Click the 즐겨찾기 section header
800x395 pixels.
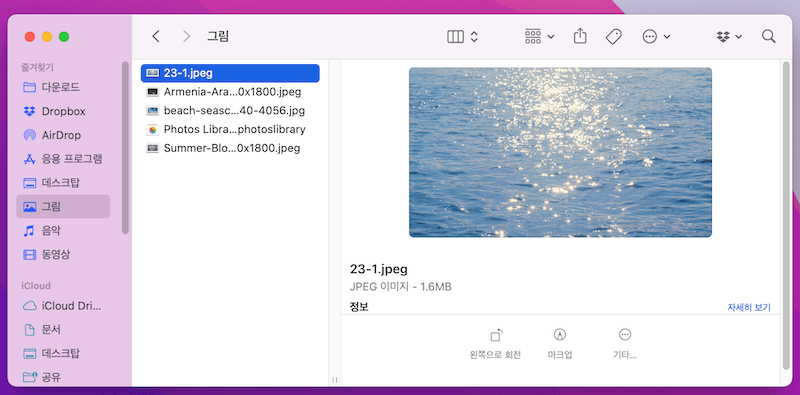pyautogui.click(x=37, y=67)
